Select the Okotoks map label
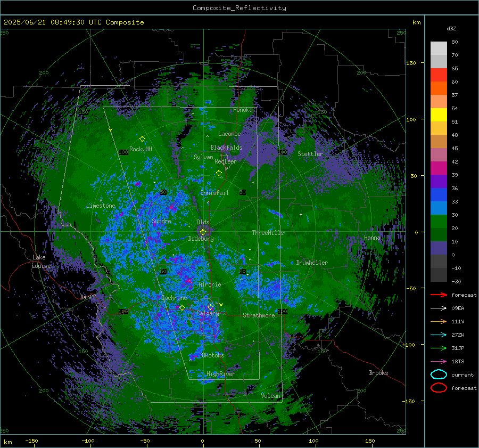 (213, 355)
